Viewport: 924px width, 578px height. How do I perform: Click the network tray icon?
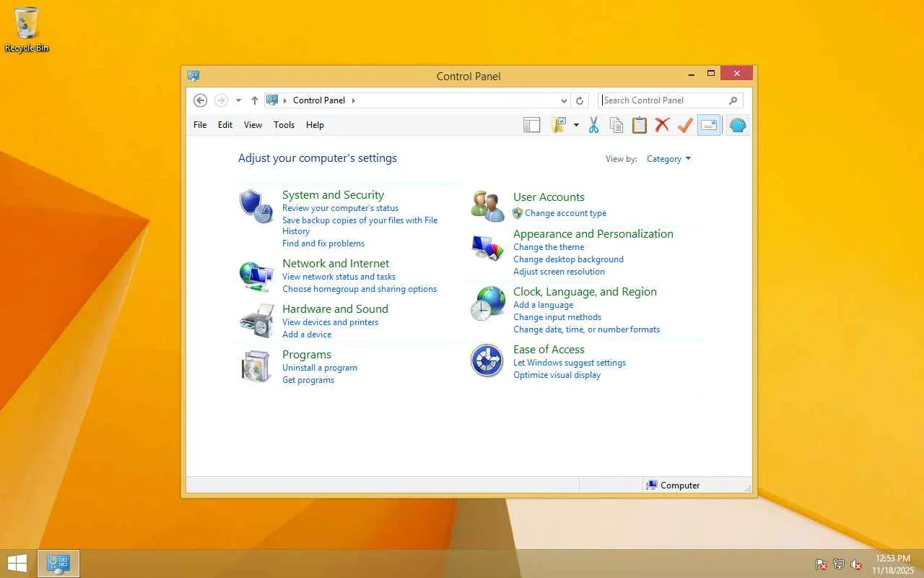point(839,564)
